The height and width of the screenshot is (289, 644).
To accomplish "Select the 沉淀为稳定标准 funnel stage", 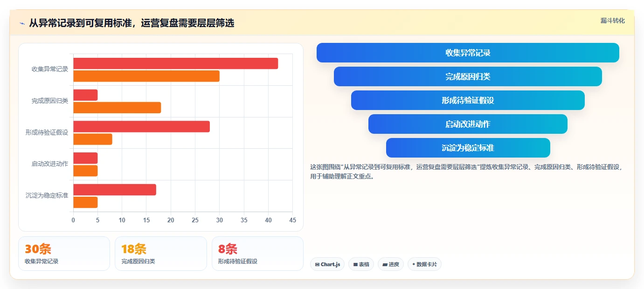I will (x=468, y=148).
